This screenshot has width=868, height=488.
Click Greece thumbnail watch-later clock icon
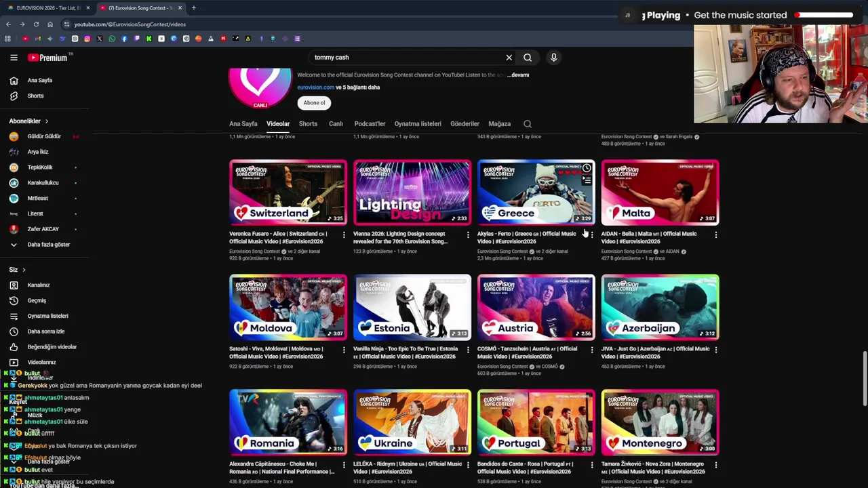point(587,168)
